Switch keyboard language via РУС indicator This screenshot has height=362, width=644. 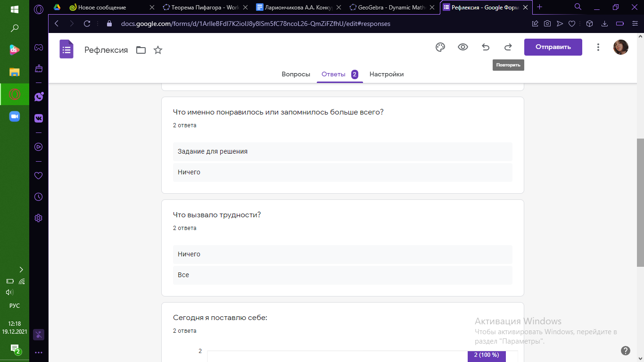coord(15,306)
